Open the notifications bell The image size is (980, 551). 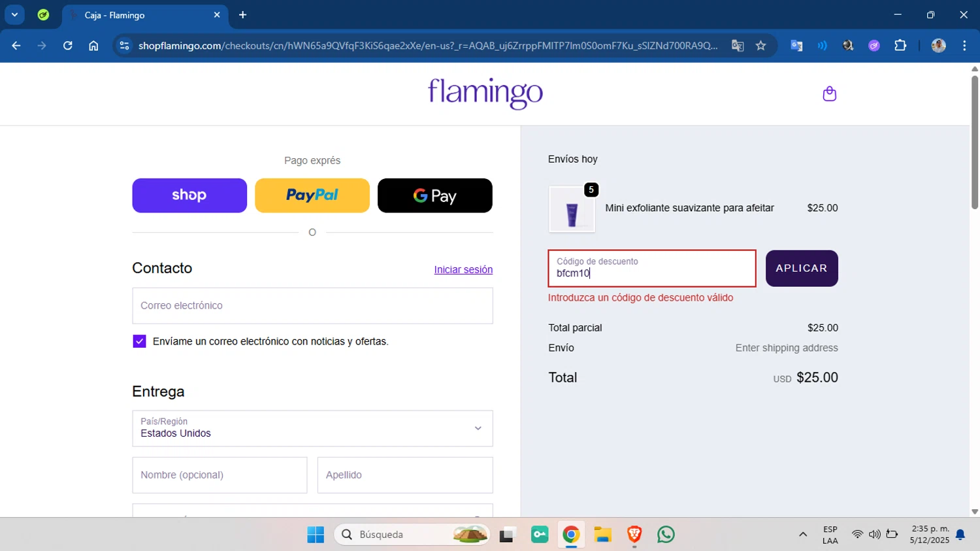[960, 535]
